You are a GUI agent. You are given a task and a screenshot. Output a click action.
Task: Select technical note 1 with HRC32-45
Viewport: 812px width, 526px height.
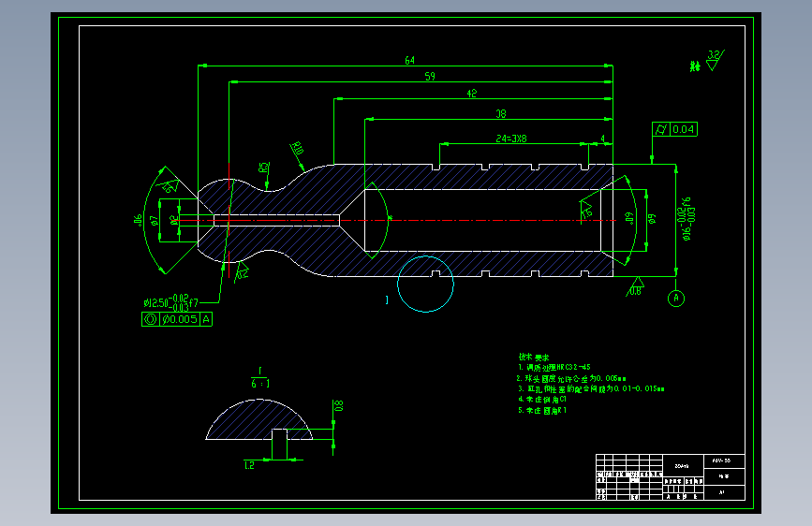[554, 367]
